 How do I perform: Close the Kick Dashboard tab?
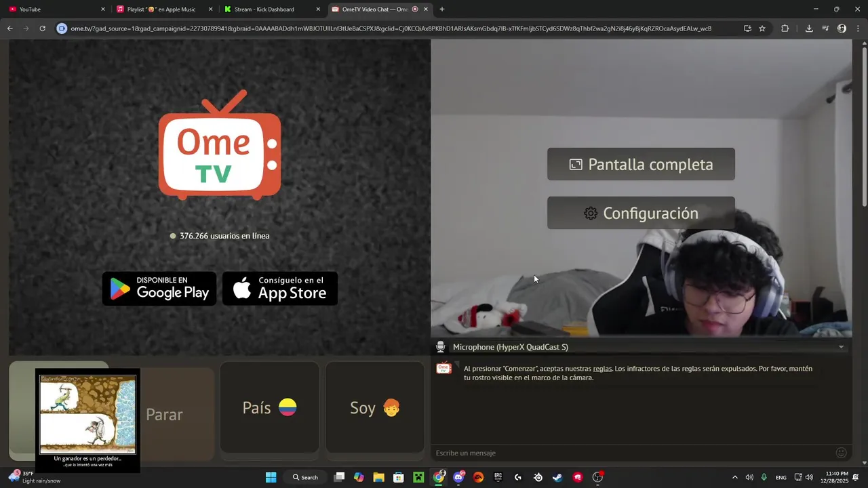coord(318,9)
